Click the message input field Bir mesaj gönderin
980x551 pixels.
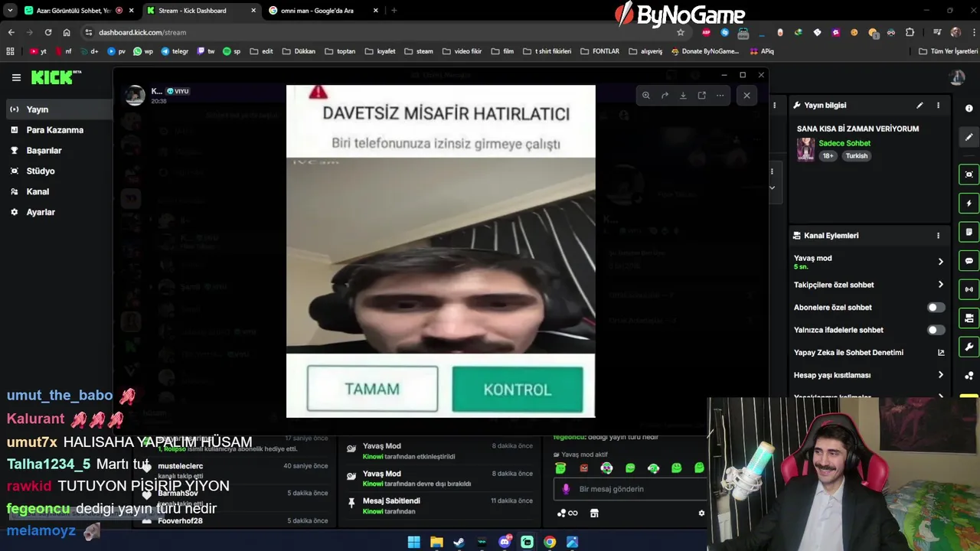point(629,489)
